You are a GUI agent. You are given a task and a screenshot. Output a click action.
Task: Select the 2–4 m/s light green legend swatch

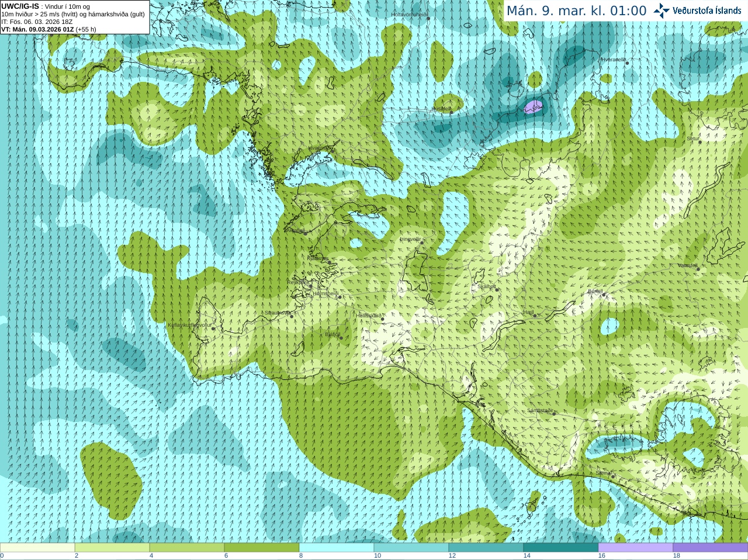coord(112,548)
